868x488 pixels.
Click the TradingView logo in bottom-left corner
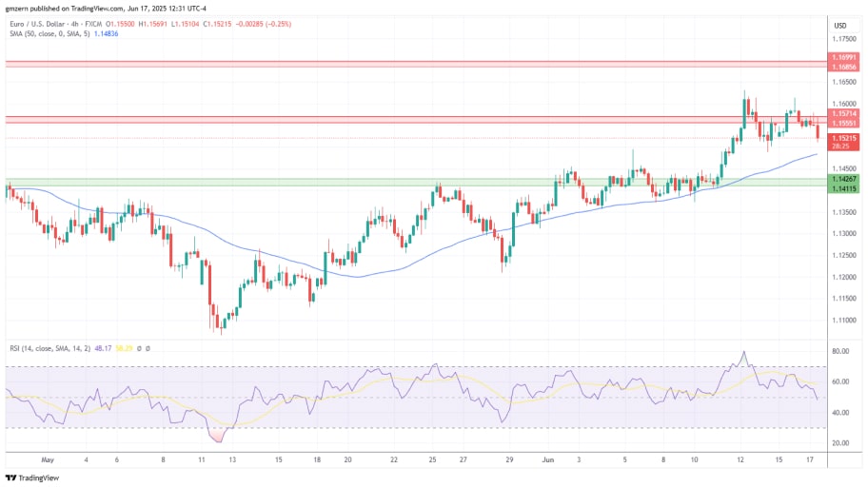tap(32, 478)
